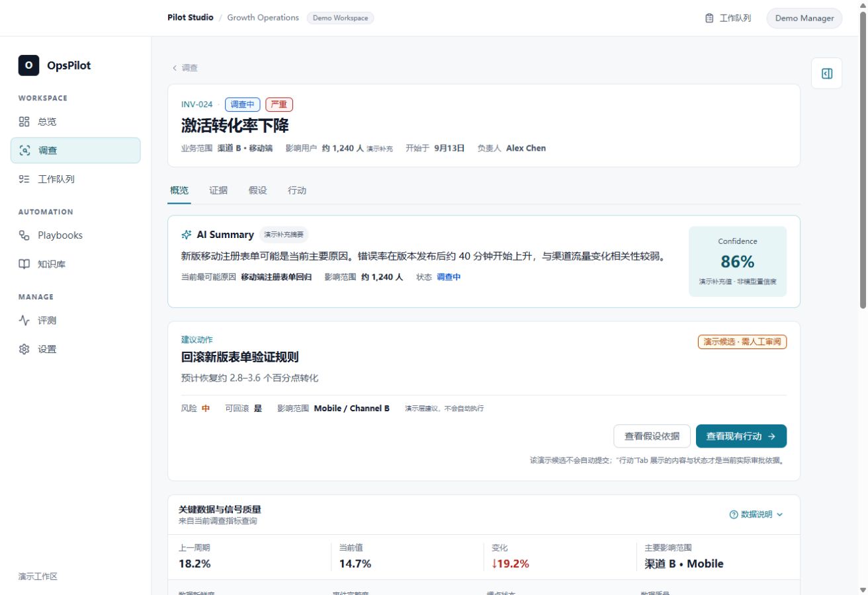The width and height of the screenshot is (868, 595).
Task: Click the clipboard icon beside the top-bar 工作队列
Action: [709, 19]
